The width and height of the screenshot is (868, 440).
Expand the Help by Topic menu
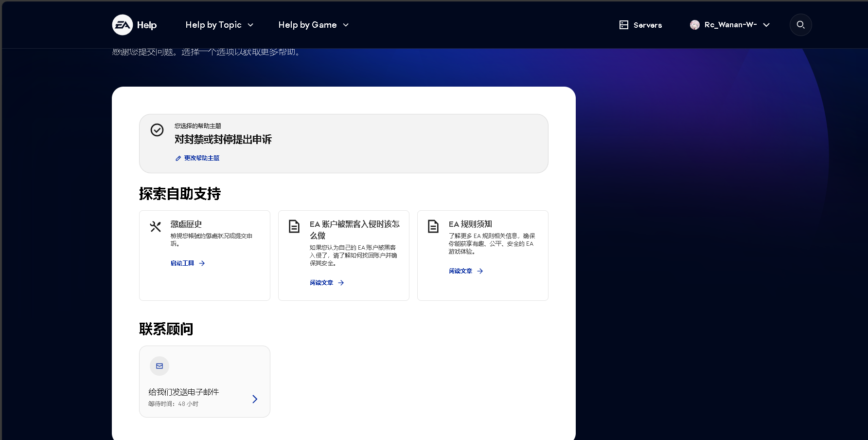tap(219, 25)
